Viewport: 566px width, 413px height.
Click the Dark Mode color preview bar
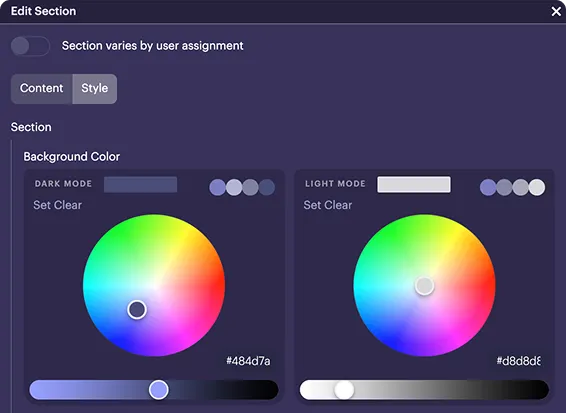click(140, 184)
